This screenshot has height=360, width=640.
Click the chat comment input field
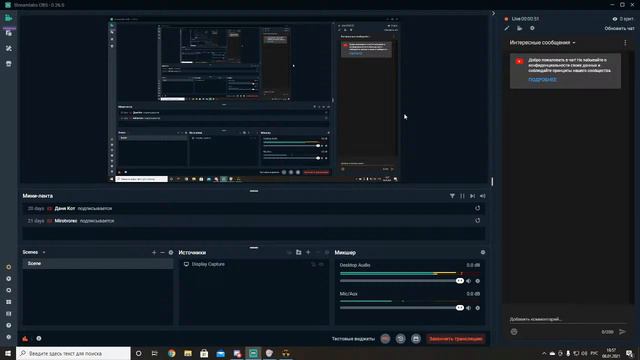(x=567, y=319)
